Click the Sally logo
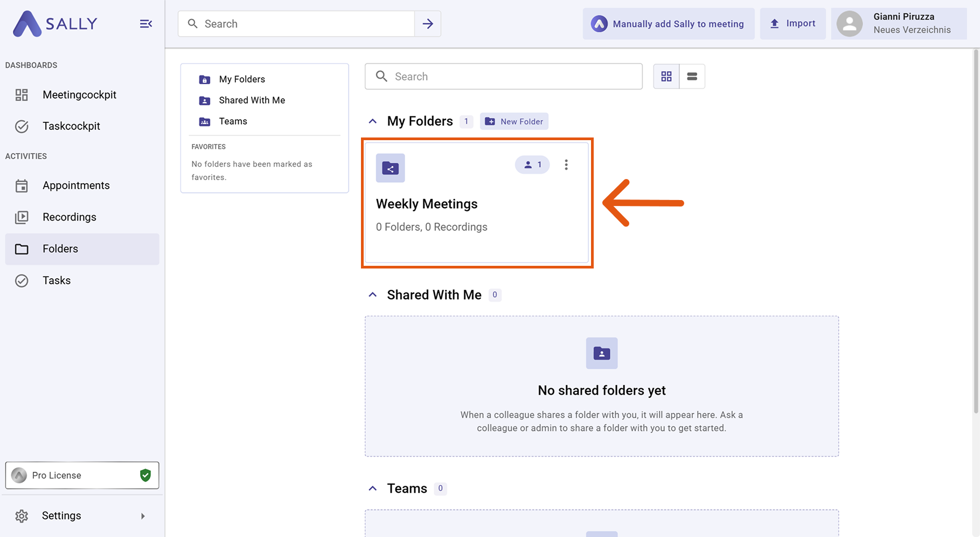 click(x=55, y=24)
